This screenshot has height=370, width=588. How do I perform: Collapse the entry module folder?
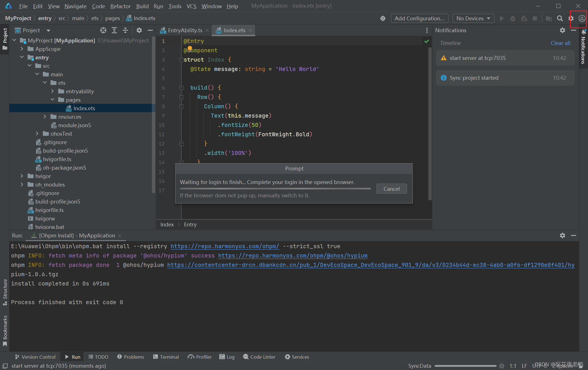click(22, 57)
